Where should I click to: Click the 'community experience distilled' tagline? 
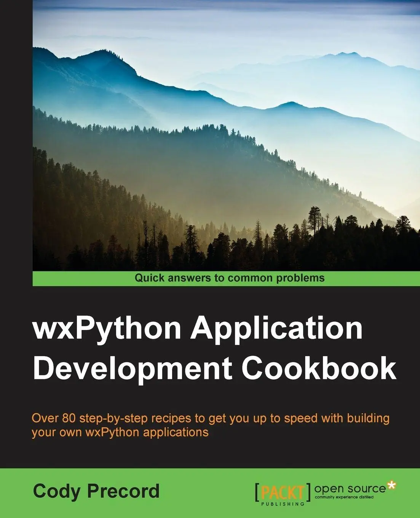[x=344, y=497]
